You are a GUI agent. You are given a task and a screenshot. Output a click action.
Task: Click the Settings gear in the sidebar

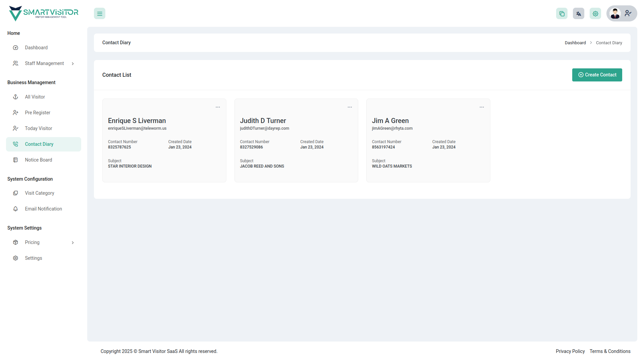point(15,258)
